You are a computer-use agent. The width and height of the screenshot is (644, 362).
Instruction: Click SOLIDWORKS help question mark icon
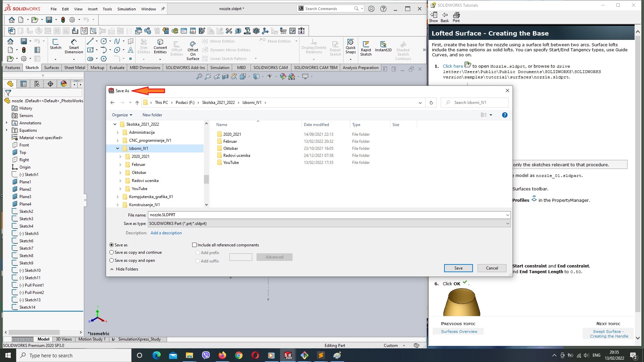pyautogui.click(x=383, y=9)
